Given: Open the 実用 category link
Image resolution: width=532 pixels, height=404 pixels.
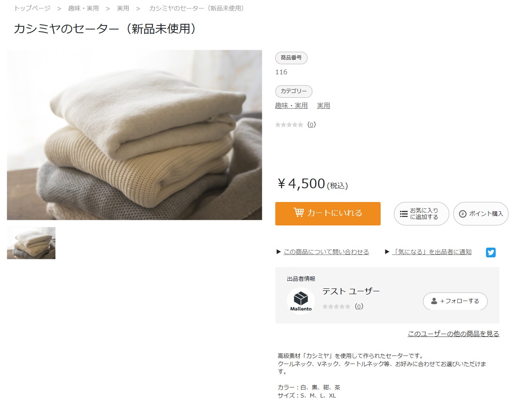Looking at the screenshot, I should pyautogui.click(x=323, y=105).
